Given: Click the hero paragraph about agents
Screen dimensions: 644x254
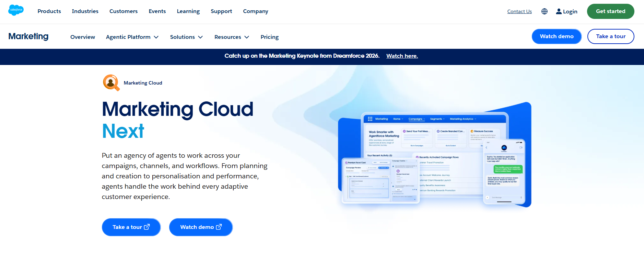Looking at the screenshot, I should pyautogui.click(x=185, y=176).
